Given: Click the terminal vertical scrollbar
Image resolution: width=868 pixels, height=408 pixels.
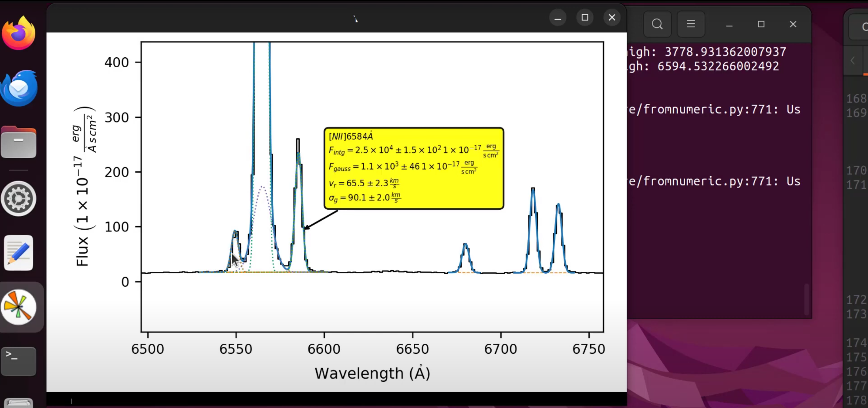Looking at the screenshot, I should point(807,299).
